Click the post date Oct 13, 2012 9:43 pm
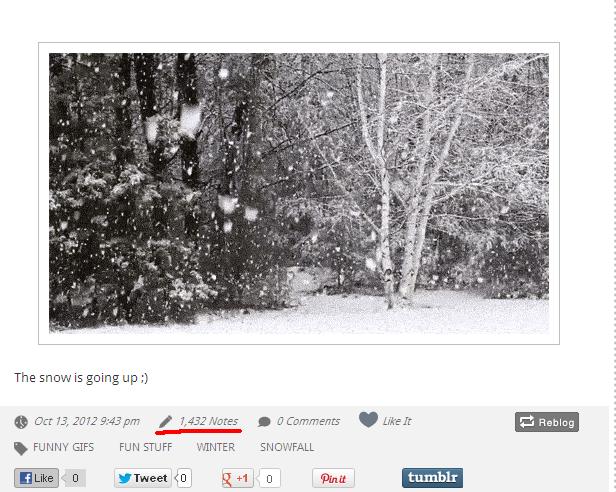Viewport: 616px width, 492px height. (x=86, y=421)
